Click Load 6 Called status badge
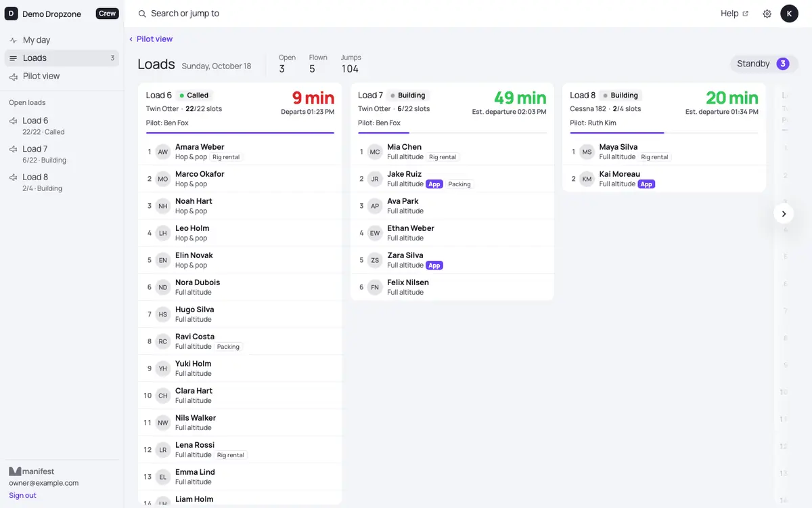Image resolution: width=812 pixels, height=508 pixels. (194, 96)
